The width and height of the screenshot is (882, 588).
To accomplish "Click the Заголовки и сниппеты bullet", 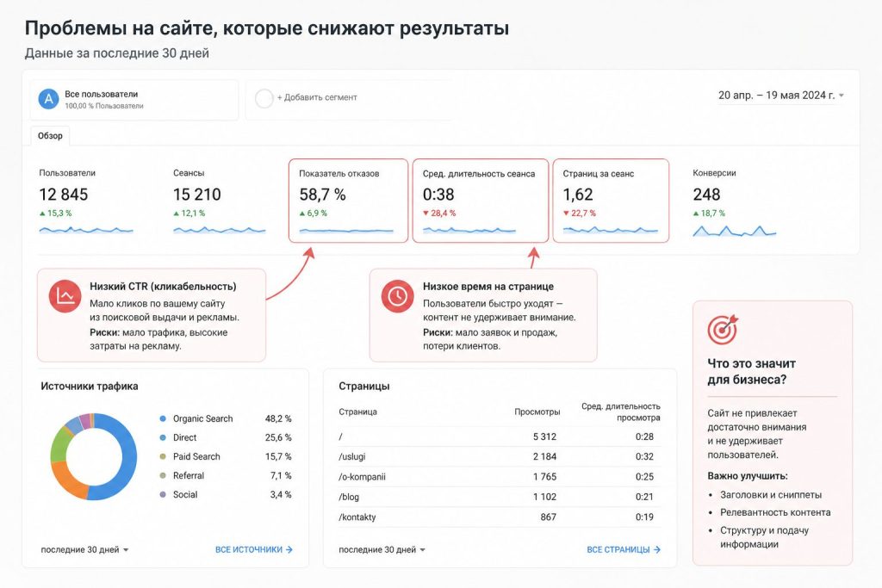I will [x=771, y=495].
